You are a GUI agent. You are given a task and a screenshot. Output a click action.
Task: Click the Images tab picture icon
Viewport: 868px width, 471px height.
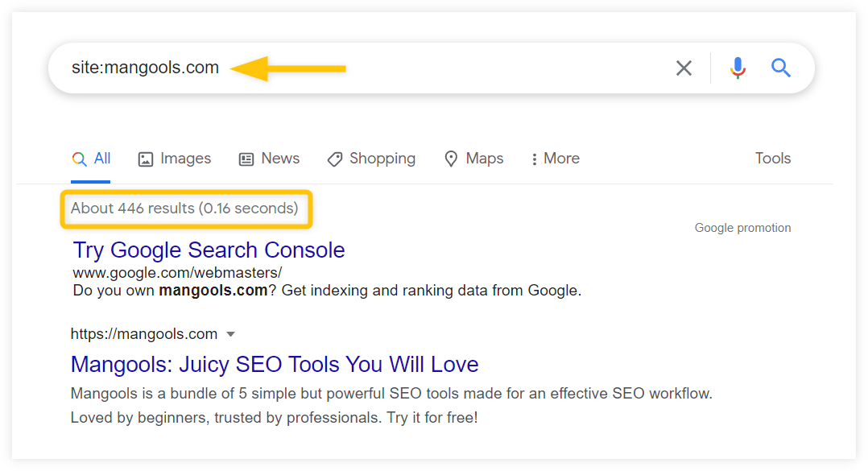pyautogui.click(x=146, y=159)
